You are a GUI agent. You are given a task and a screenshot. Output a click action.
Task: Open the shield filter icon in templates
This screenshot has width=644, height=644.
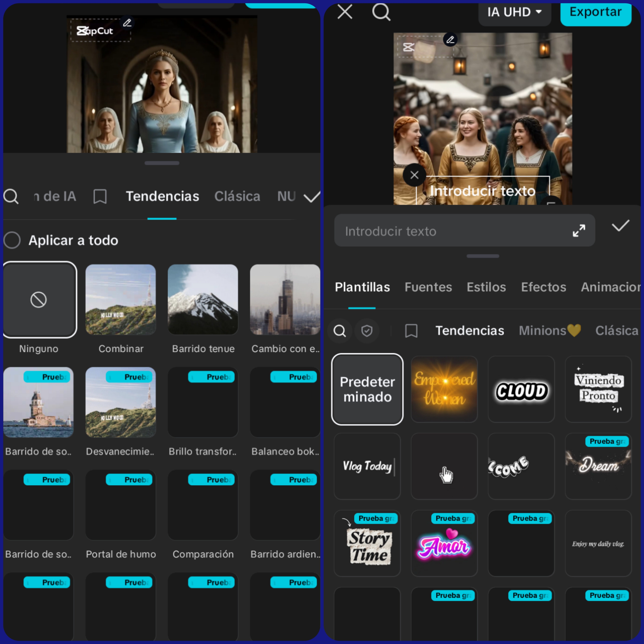[x=367, y=331]
